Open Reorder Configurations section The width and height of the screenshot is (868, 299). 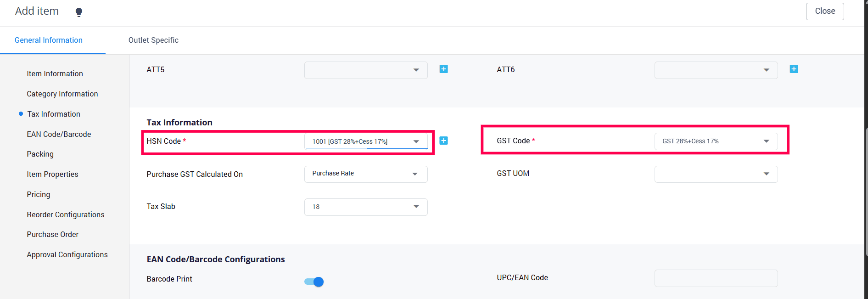pyautogui.click(x=66, y=214)
